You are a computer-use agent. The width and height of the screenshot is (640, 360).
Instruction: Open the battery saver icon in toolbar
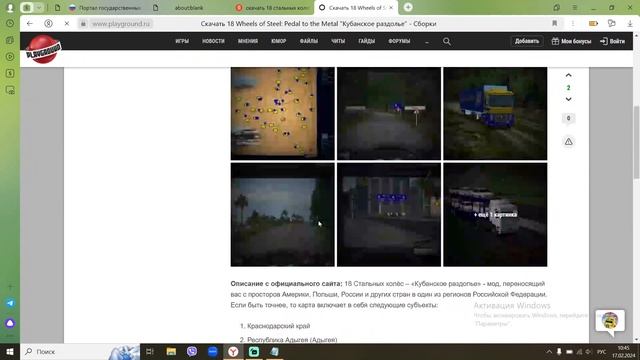[593, 24]
